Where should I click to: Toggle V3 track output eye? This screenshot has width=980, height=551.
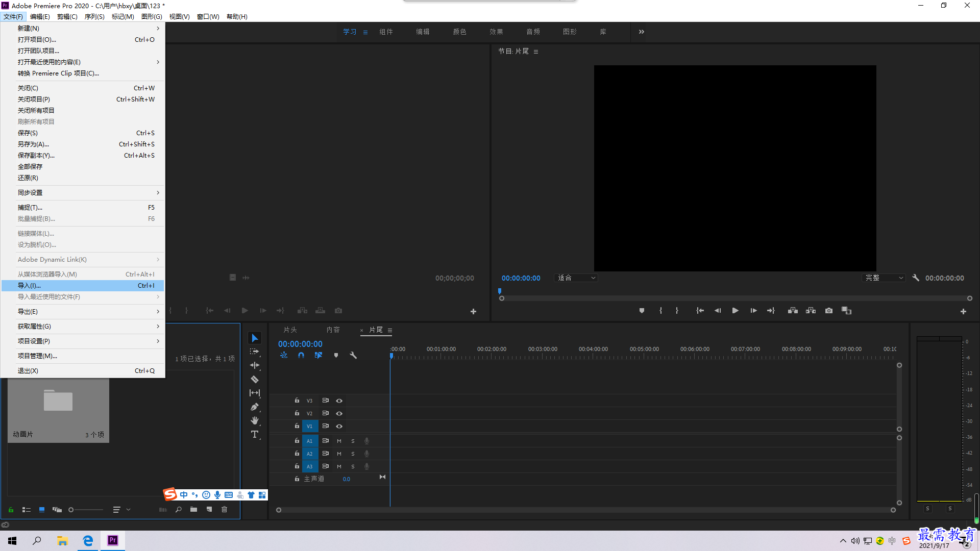tap(339, 401)
